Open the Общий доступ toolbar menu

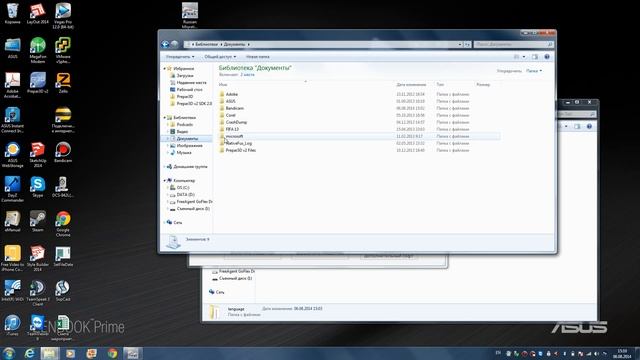pos(220,57)
